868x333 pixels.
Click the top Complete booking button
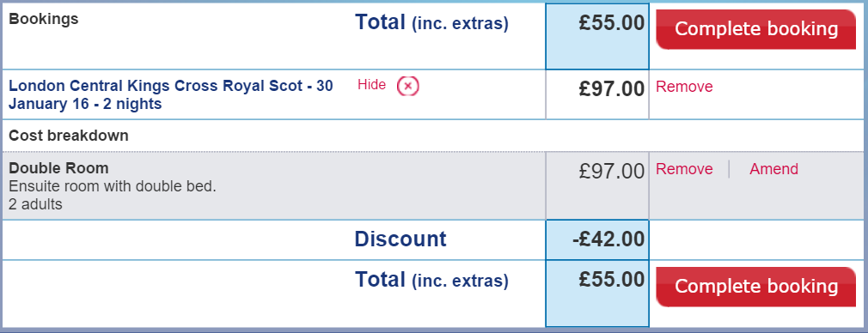[755, 29]
